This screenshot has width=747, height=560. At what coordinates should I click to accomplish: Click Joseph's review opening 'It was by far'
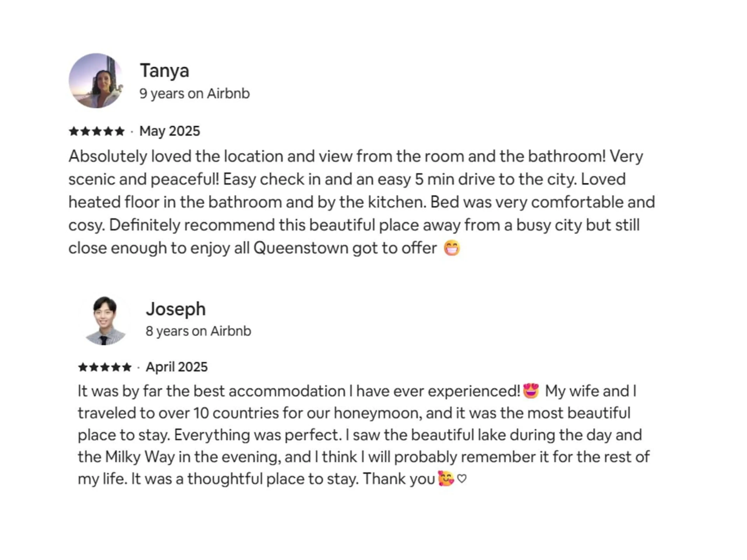[364, 435]
